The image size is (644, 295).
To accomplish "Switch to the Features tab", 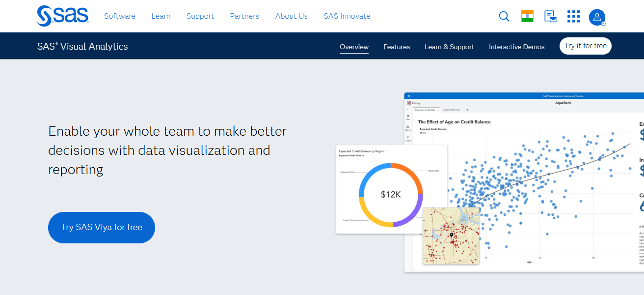I will tap(396, 47).
